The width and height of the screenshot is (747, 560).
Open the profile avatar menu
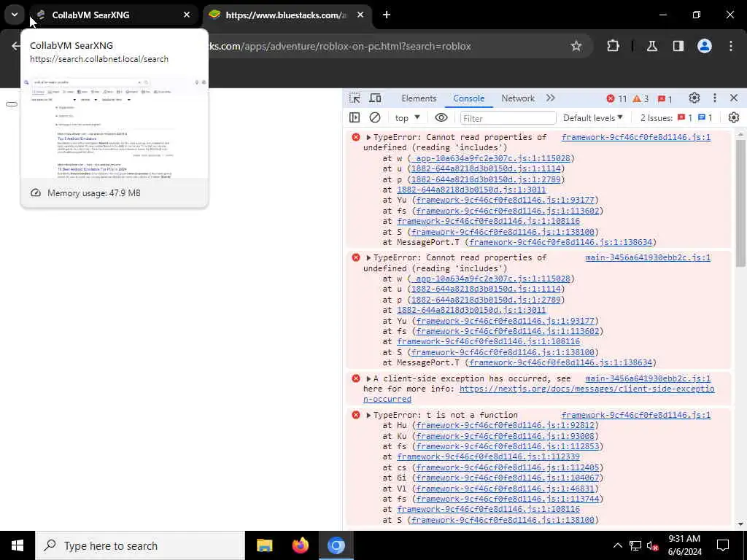704,46
